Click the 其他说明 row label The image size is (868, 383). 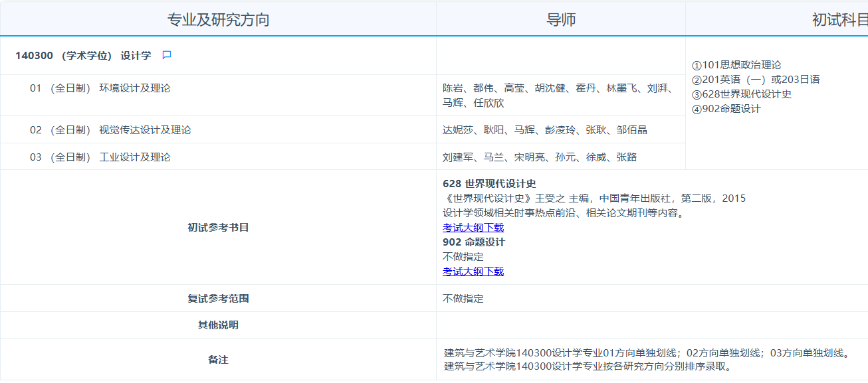(x=218, y=325)
